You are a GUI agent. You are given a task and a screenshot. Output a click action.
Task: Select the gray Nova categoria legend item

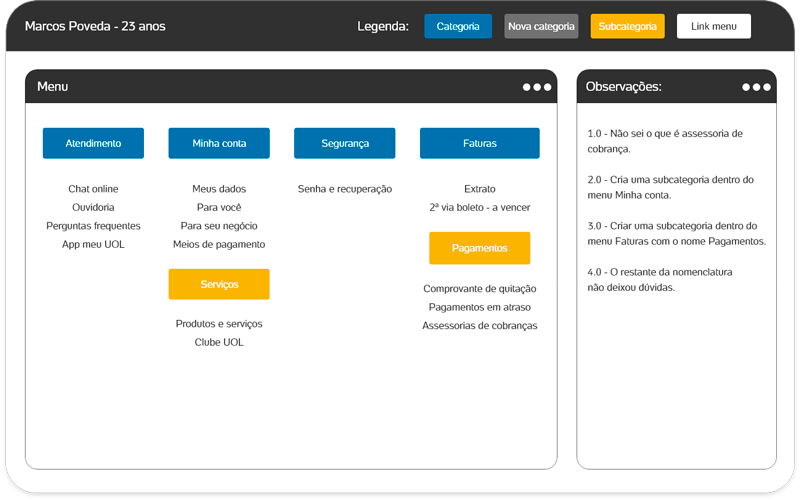541,26
